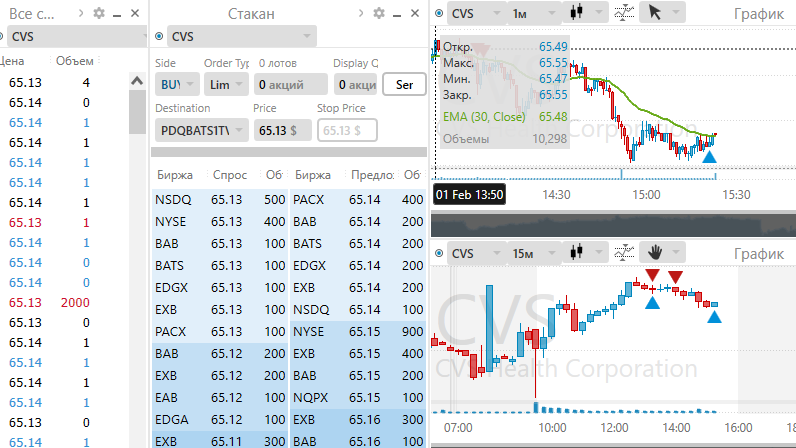This screenshot has height=448, width=796.
Task: Expand the Destination PDQBATS dropdown
Action: coord(200,130)
